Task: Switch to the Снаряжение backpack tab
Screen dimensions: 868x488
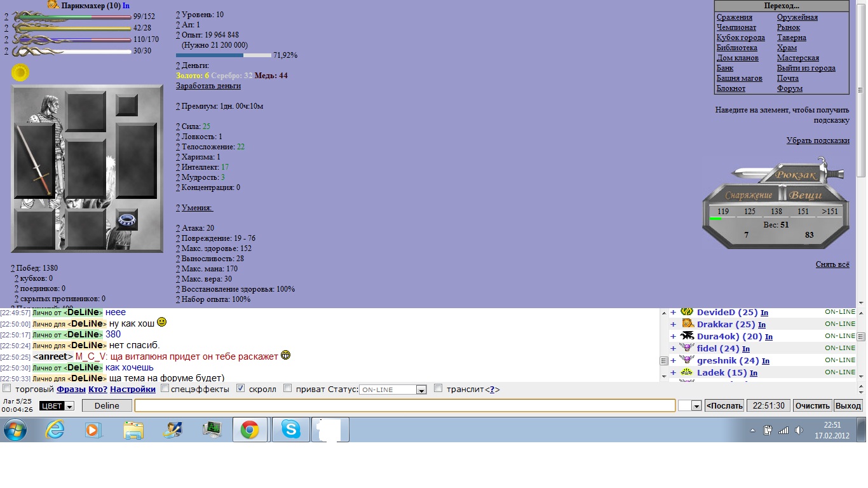Action: 749,195
